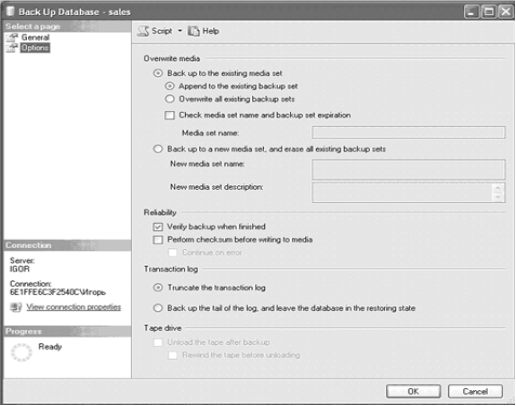
Task: Select the Options page
Action: click(x=35, y=48)
